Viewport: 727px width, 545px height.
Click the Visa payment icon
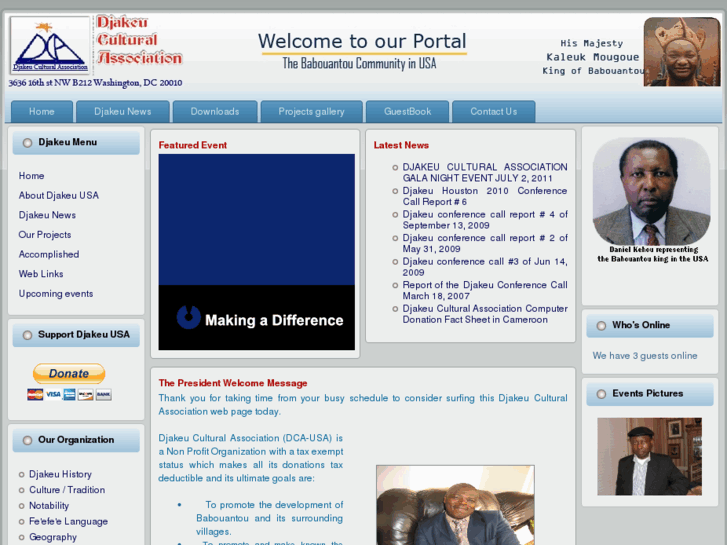pos(53,395)
